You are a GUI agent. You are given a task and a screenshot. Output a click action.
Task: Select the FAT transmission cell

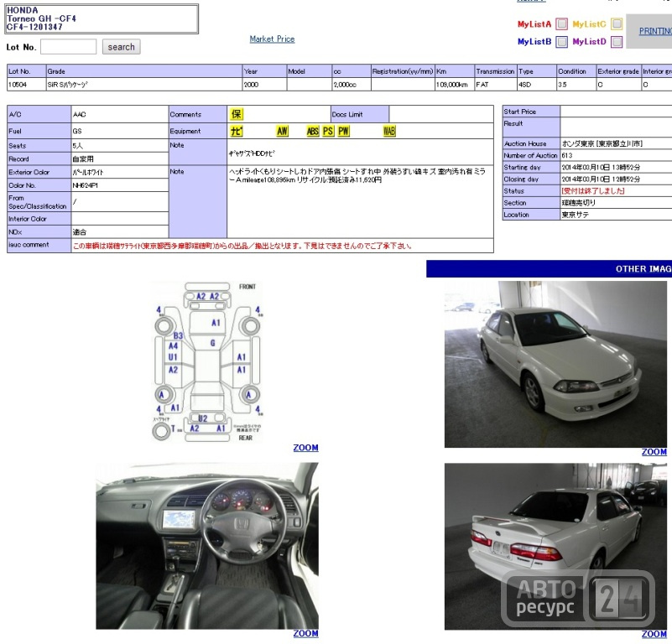pyautogui.click(x=496, y=85)
